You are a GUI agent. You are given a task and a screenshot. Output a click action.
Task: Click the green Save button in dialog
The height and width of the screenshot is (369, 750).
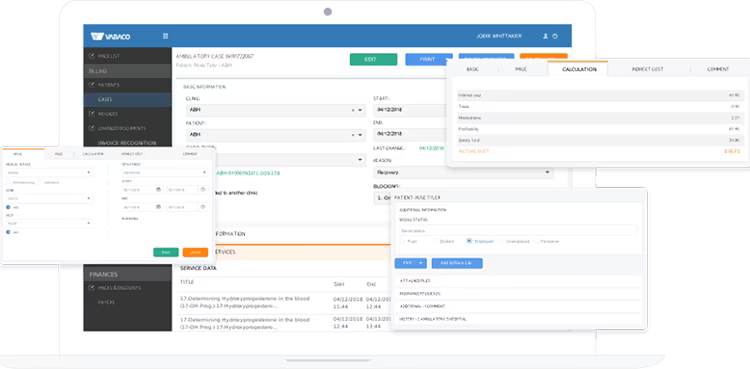coord(165,252)
